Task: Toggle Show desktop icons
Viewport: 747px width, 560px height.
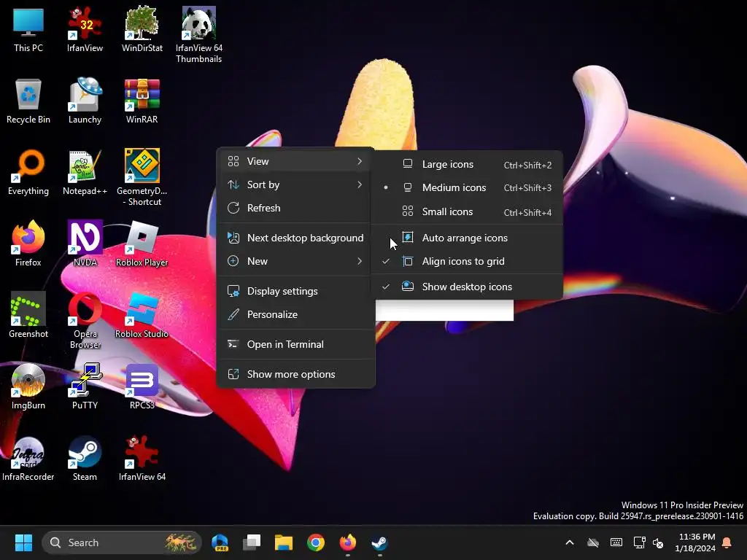Action: click(467, 287)
